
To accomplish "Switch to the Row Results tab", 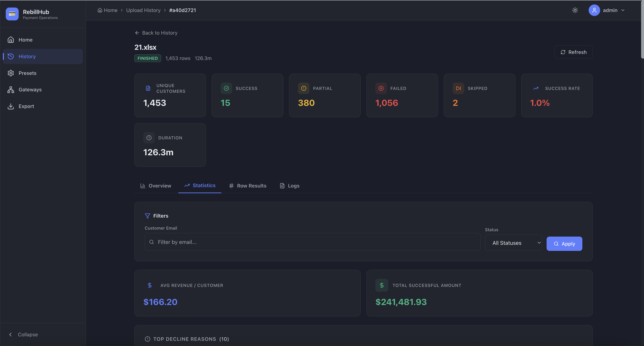I will click(x=247, y=186).
